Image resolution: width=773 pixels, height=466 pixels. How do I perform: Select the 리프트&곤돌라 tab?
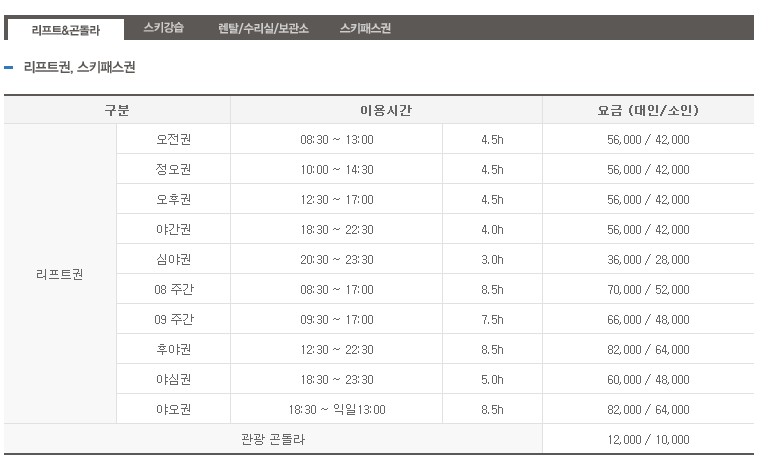click(x=66, y=30)
